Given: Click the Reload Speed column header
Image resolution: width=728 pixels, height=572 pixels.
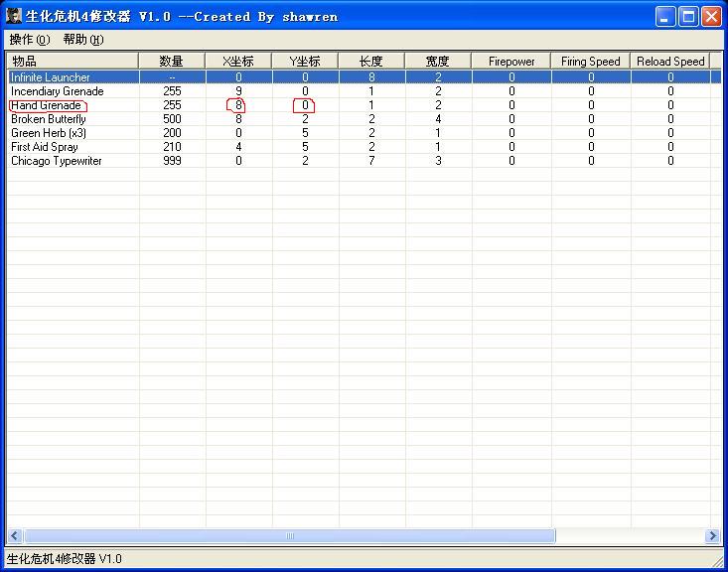Looking at the screenshot, I should [670, 62].
